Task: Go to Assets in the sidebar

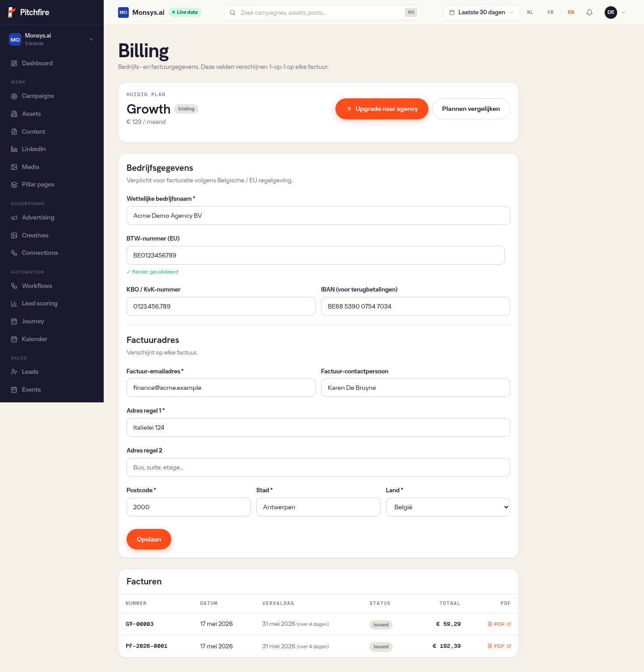Action: (52, 114)
